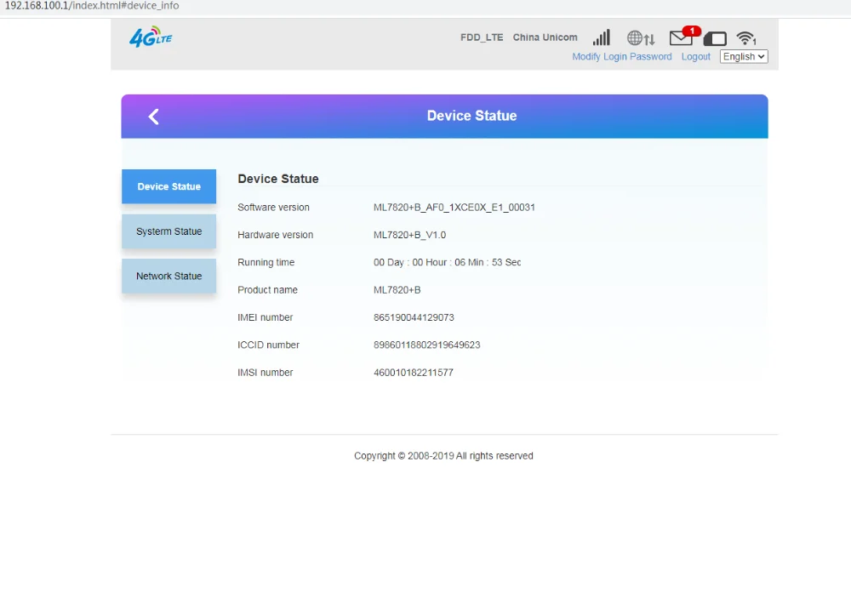Click the Running time label
The image size is (851, 616).
[x=266, y=263]
